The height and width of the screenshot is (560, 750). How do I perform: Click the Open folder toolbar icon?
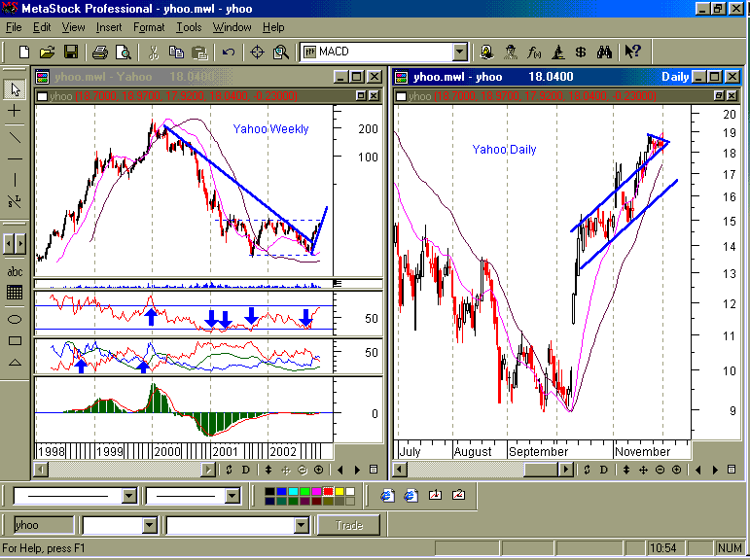pyautogui.click(x=47, y=52)
